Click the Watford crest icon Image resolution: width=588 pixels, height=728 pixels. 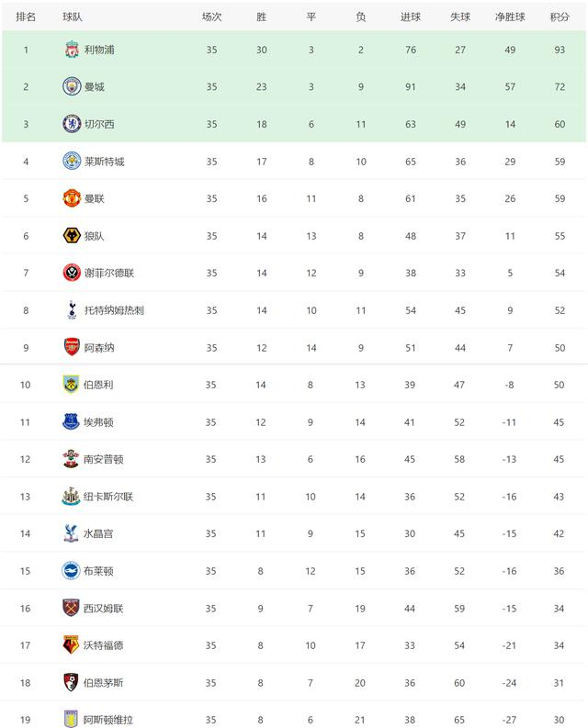pyautogui.click(x=72, y=645)
